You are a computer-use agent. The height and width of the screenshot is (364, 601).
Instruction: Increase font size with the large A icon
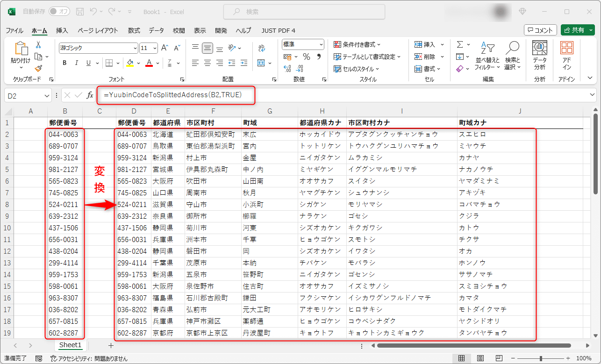pos(165,48)
